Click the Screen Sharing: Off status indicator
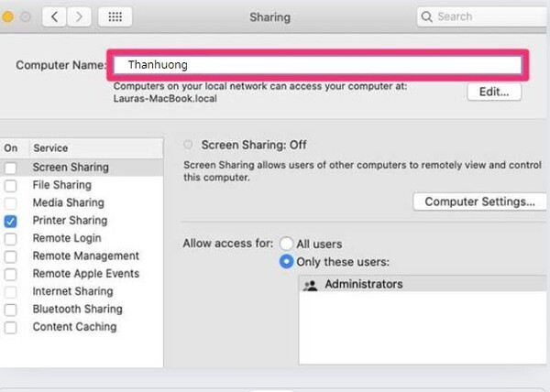 click(188, 145)
